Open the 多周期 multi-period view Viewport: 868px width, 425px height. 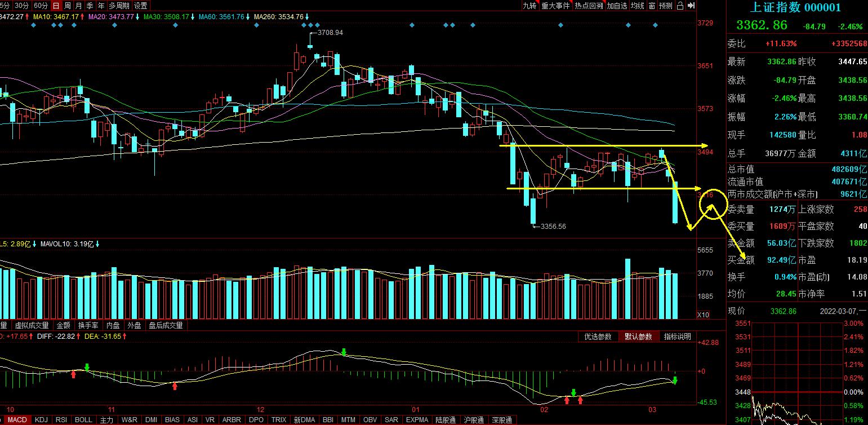click(119, 6)
